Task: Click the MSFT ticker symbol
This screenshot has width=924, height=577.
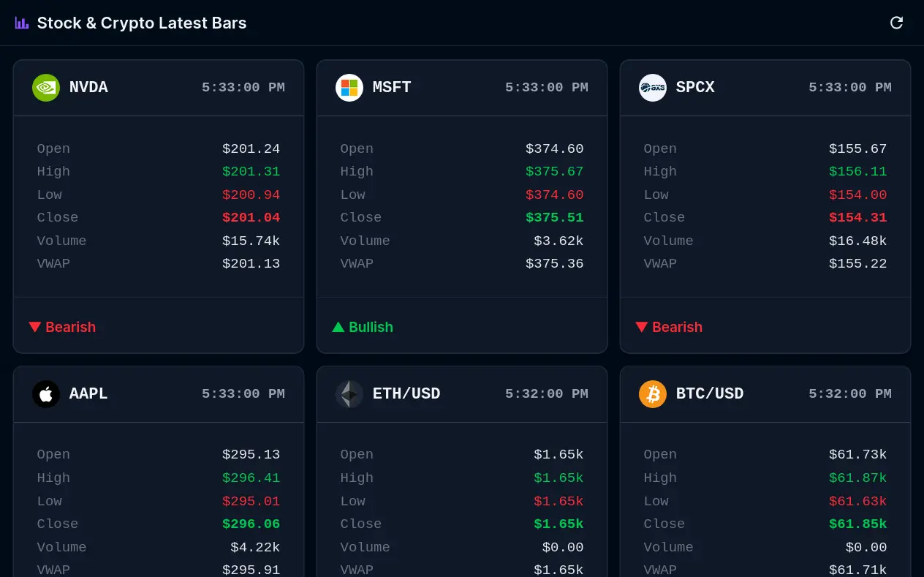Action: pos(392,88)
